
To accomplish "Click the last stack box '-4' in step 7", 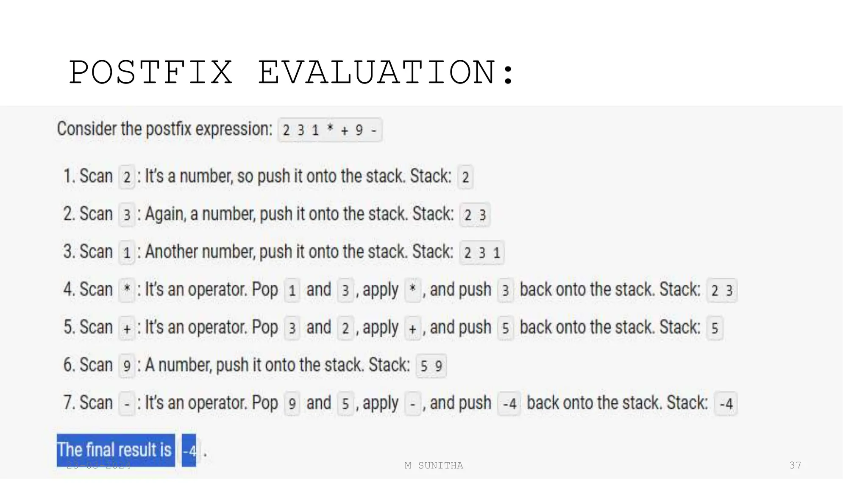I will tap(726, 404).
